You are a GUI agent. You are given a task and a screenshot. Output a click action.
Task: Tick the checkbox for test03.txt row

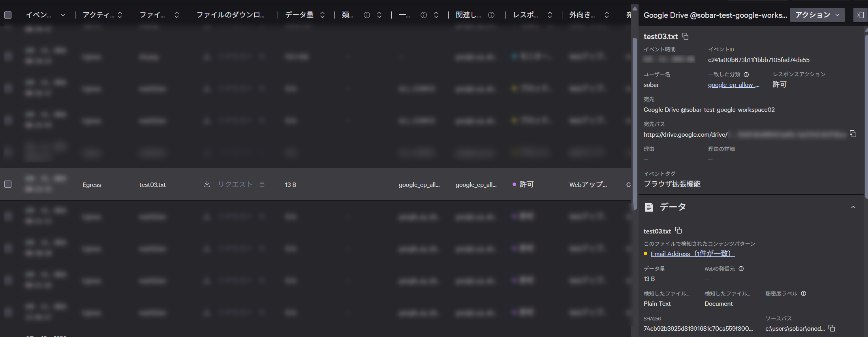coord(8,184)
